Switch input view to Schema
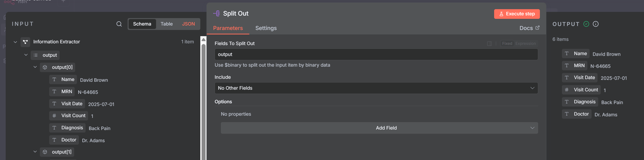644x160 pixels. [x=142, y=24]
